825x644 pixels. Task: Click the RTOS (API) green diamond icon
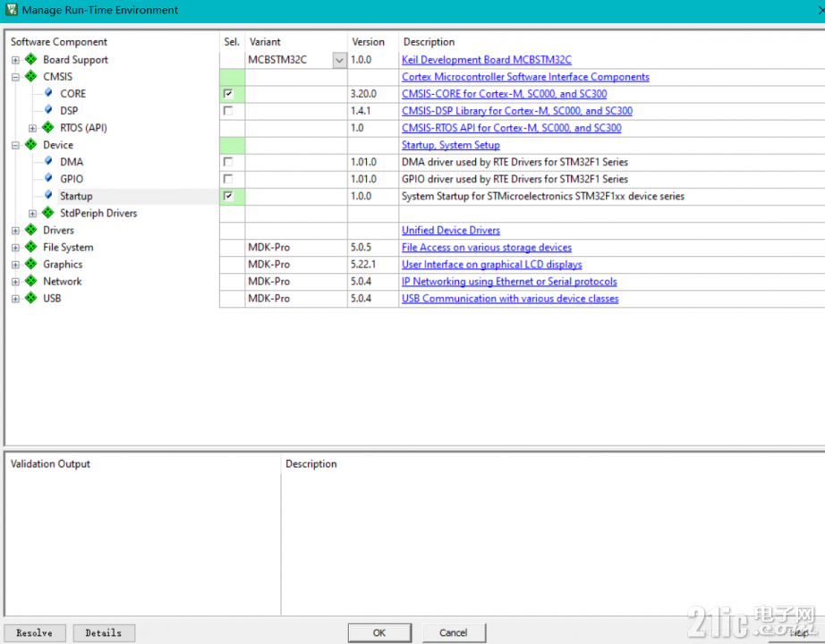click(x=48, y=127)
